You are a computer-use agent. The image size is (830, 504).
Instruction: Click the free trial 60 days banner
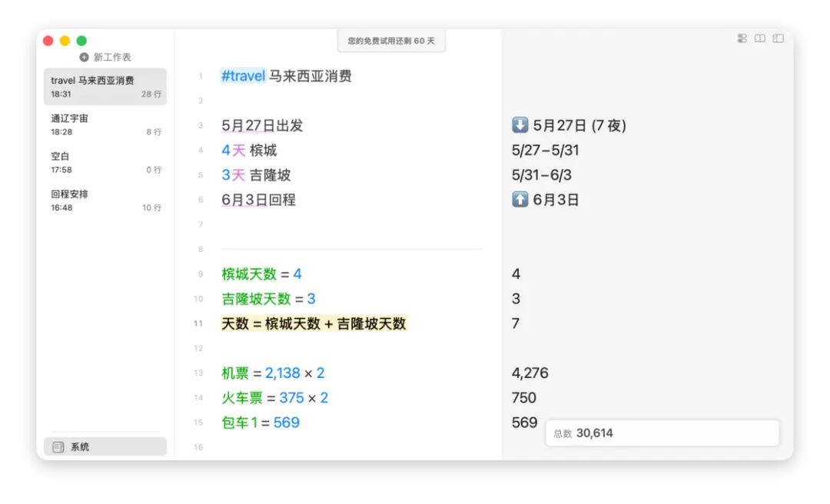(x=391, y=41)
